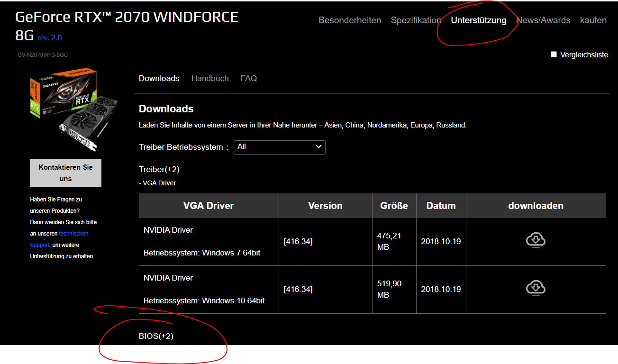618x364 pixels.
Task: Select the Downloads sub-tab
Action: tap(159, 78)
